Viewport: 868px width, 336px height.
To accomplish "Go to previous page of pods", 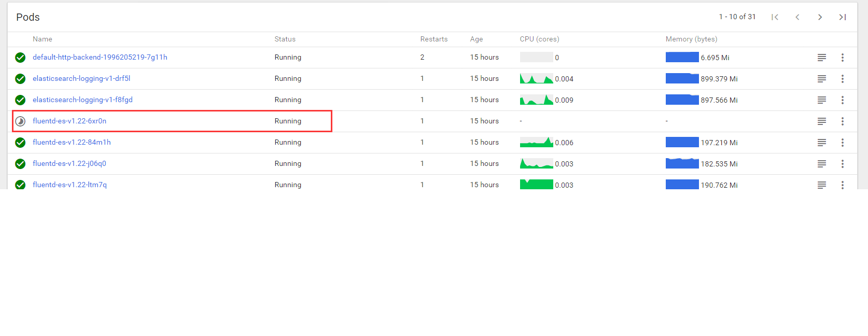I will (x=797, y=17).
